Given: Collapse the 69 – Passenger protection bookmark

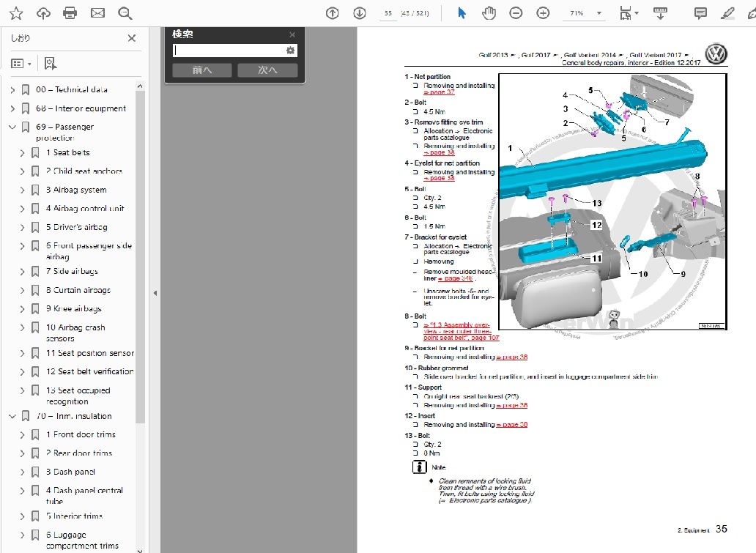Looking at the screenshot, I should coord(12,127).
